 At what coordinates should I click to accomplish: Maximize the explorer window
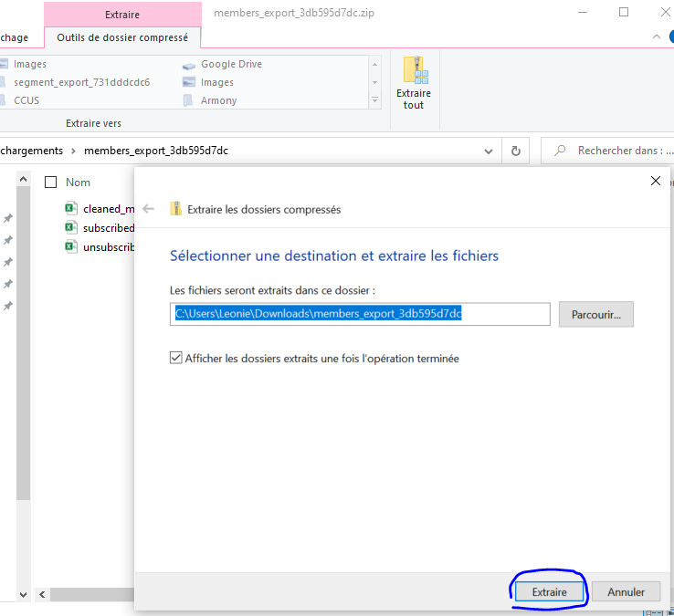click(624, 12)
